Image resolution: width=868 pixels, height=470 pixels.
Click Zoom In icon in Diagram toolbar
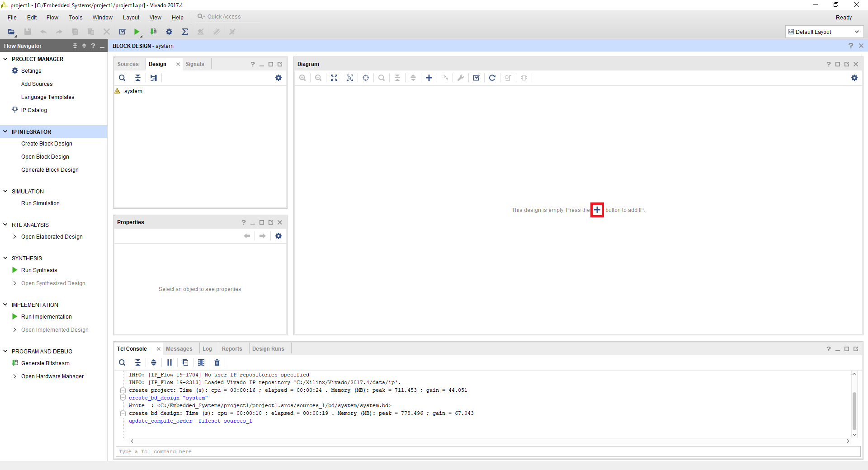click(302, 78)
